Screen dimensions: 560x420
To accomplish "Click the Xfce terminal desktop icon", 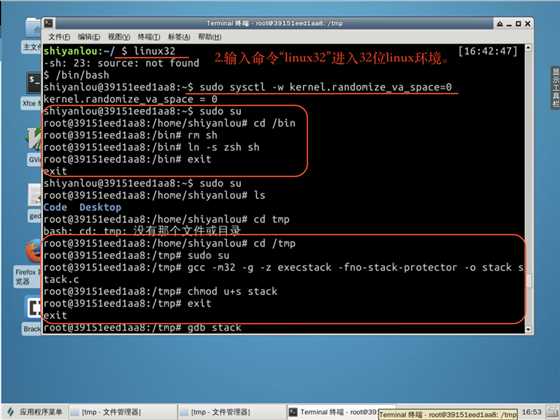I will [34, 83].
